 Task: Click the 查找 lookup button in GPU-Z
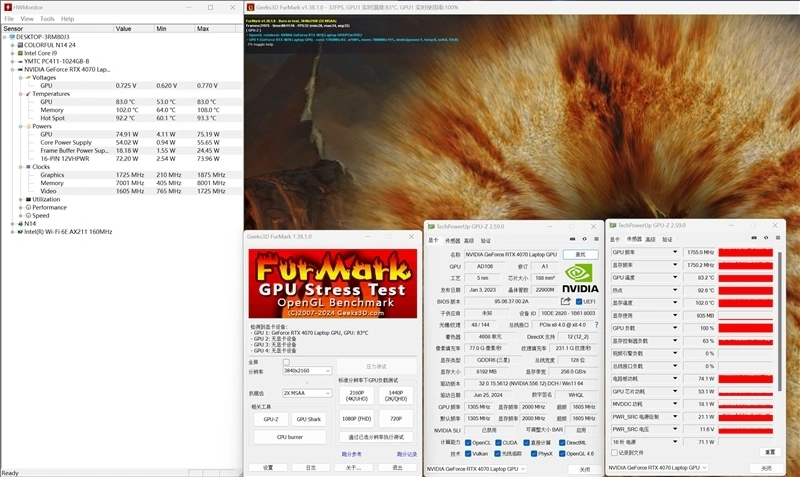click(581, 254)
